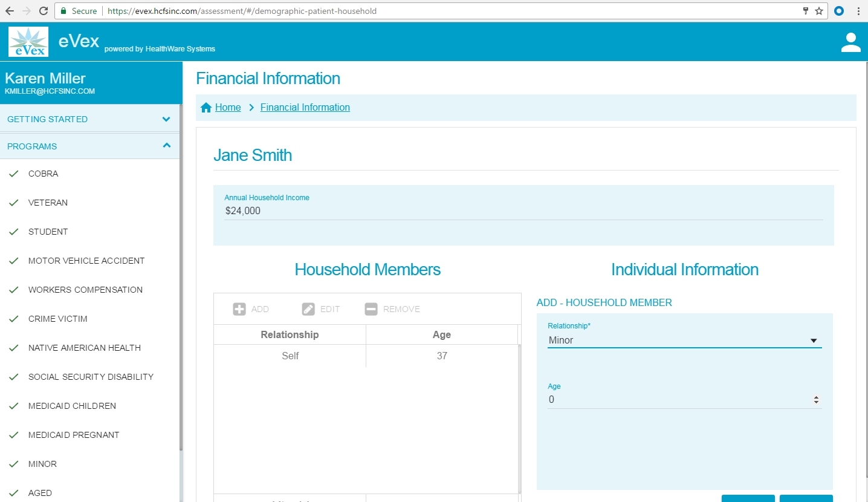868x502 pixels.
Task: Click the ADD household member plus icon
Action: pyautogui.click(x=239, y=309)
